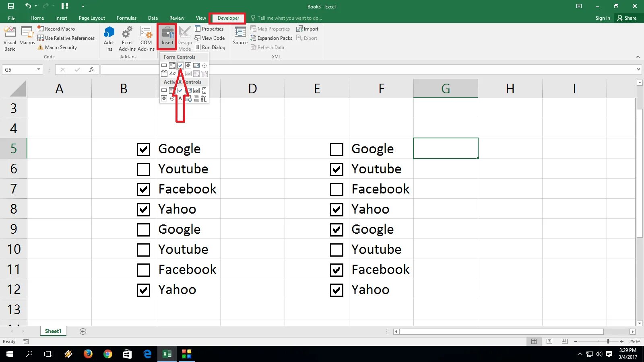Image resolution: width=644 pixels, height=362 pixels.
Task: Insert function using fx button
Action: [92, 70]
